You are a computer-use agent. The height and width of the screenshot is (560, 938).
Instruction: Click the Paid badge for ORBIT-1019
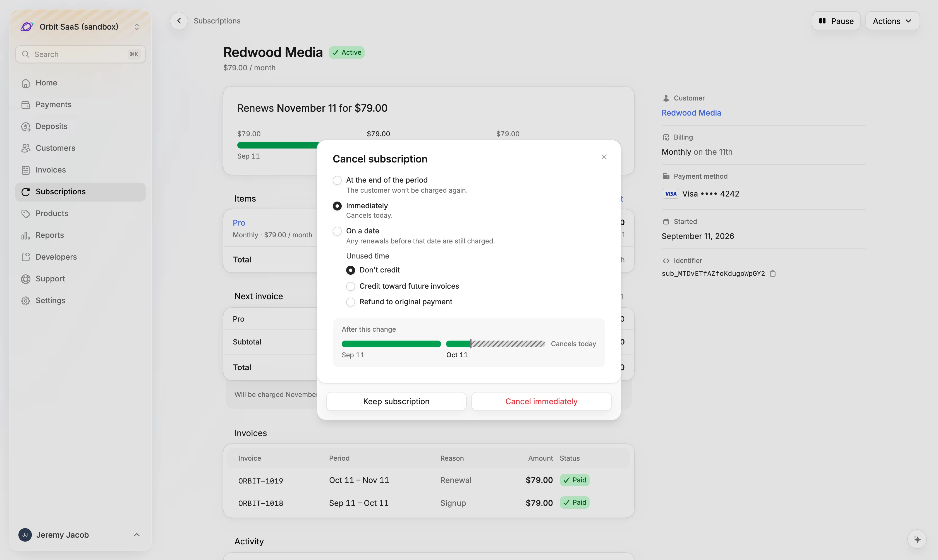point(574,480)
